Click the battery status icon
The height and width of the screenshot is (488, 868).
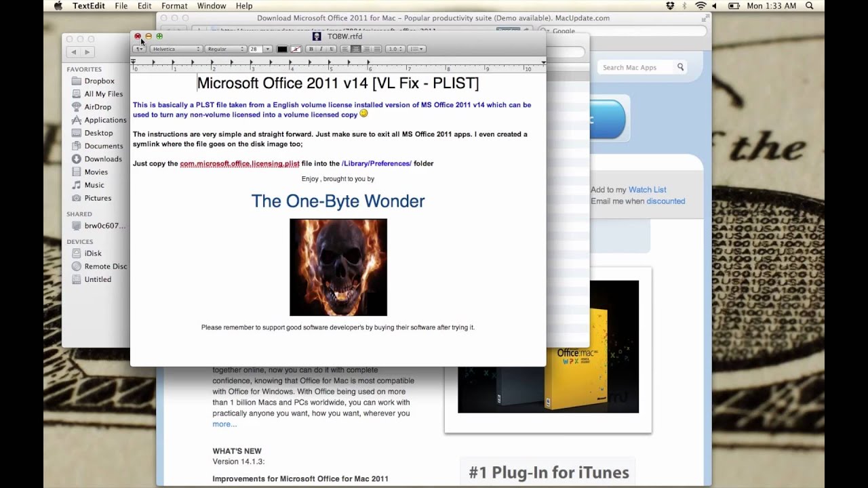[x=734, y=6]
